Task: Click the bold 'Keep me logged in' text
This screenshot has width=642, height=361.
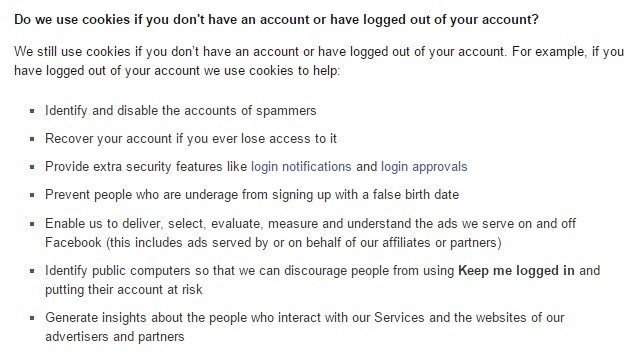Action: [x=516, y=271]
